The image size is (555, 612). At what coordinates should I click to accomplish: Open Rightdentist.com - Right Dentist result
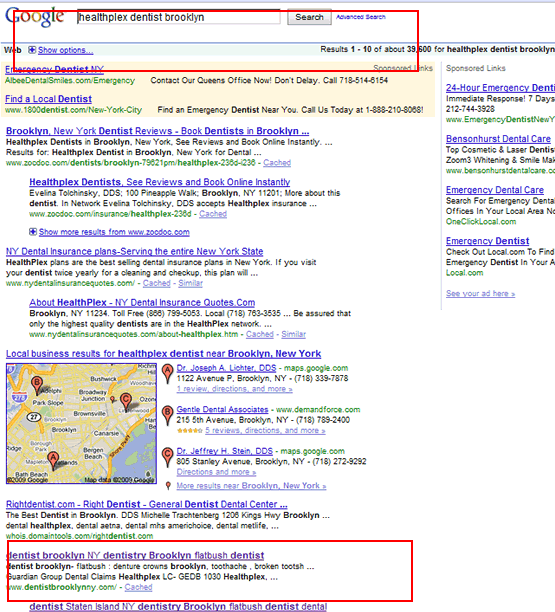pos(146,504)
